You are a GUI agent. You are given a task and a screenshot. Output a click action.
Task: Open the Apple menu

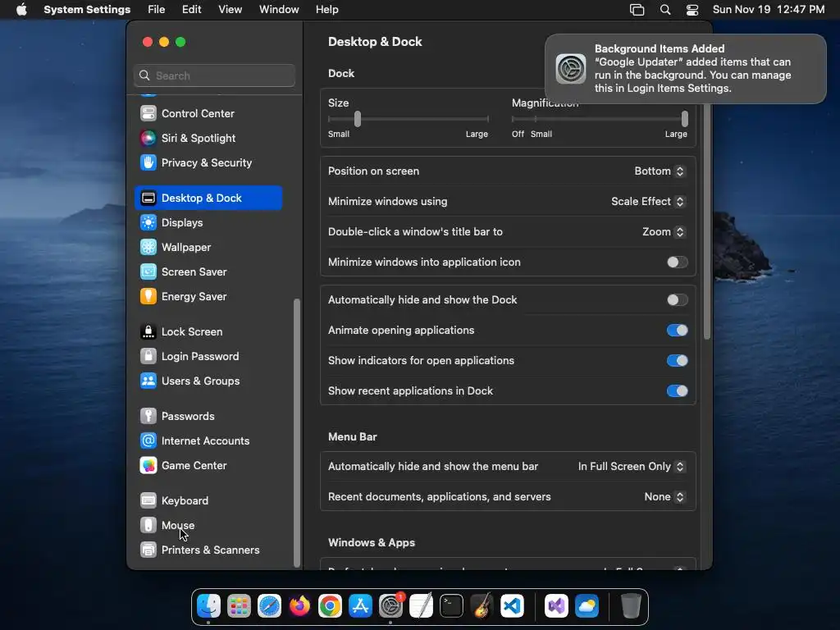[x=21, y=10]
